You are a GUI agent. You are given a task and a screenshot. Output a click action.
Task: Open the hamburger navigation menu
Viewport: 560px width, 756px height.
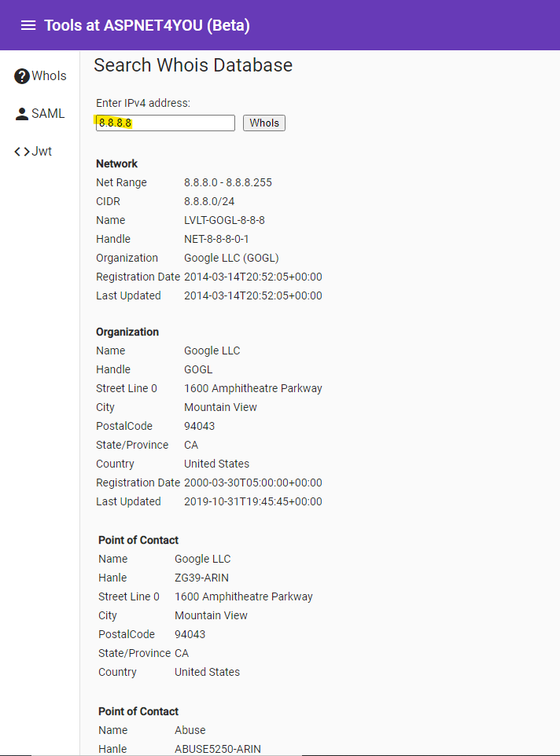pos(28,26)
